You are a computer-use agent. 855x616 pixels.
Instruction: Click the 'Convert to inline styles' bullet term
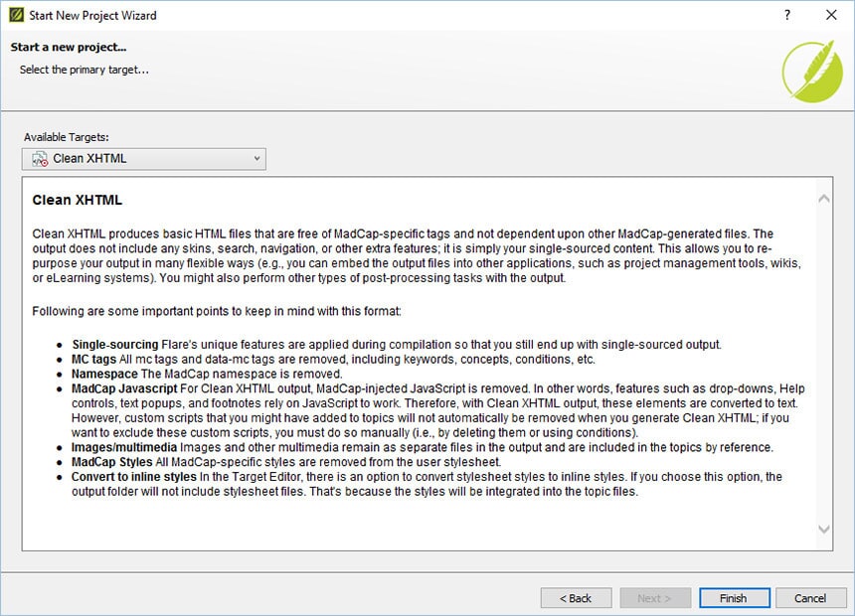[x=133, y=477]
